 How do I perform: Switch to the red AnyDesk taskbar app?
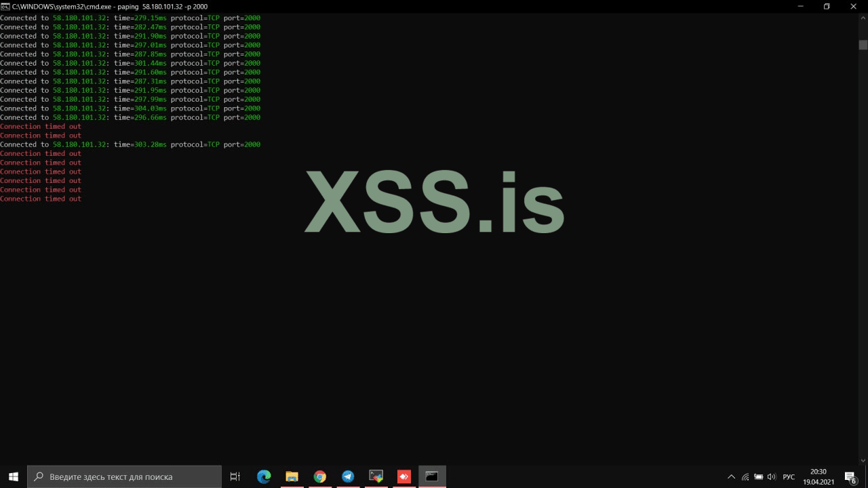coord(404,476)
